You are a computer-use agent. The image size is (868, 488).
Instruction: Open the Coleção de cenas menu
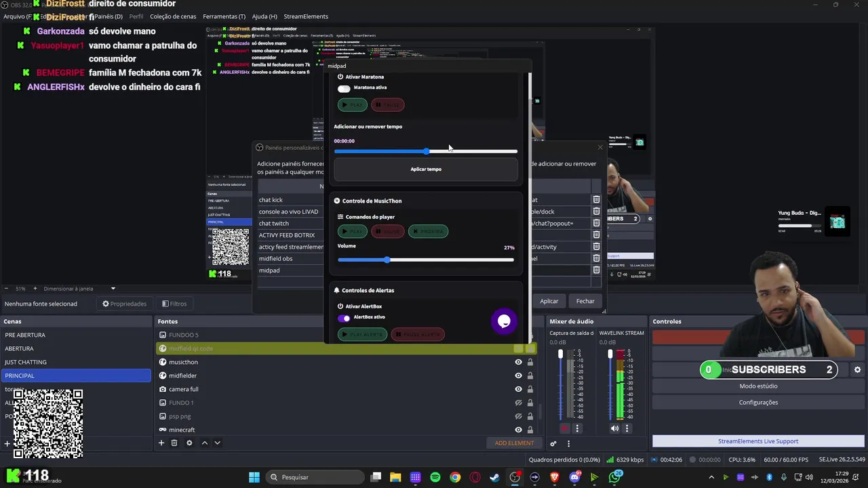pyautogui.click(x=173, y=16)
